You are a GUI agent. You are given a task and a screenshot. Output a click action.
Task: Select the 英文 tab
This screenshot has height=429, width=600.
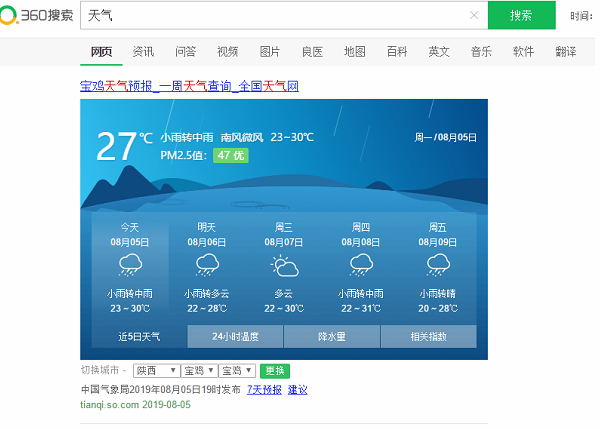(439, 51)
